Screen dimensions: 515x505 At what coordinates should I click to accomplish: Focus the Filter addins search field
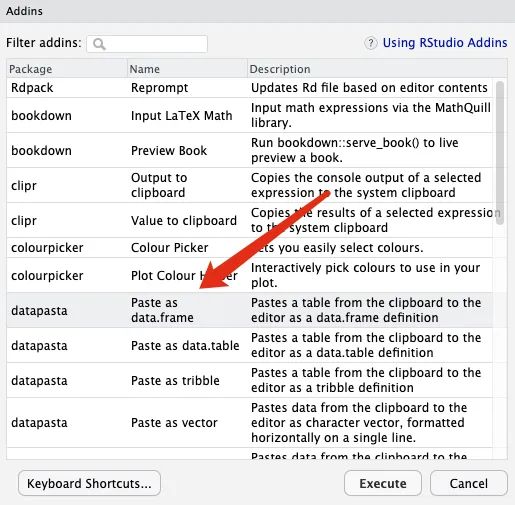pos(147,44)
